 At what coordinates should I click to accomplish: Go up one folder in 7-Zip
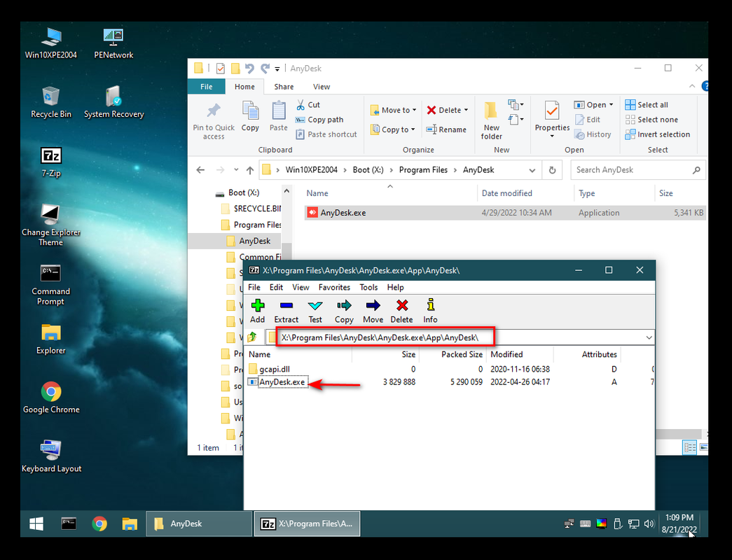(x=252, y=337)
